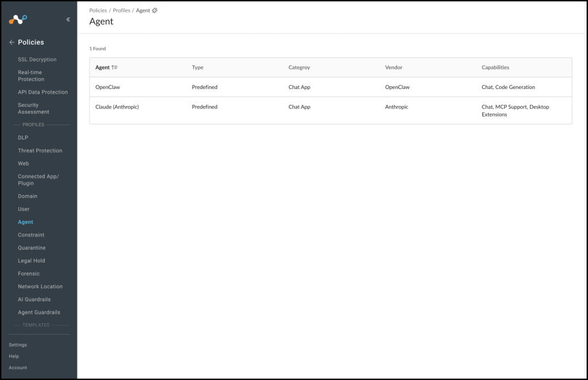588x380 pixels.
Task: Open Settings at sidebar bottom
Action: pyautogui.click(x=18, y=345)
